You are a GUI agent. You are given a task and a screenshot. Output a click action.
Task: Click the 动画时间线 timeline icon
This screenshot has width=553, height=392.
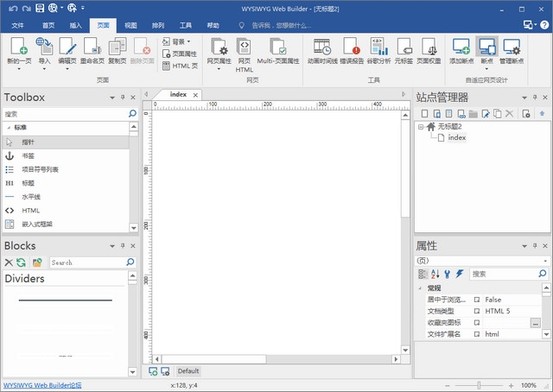[x=322, y=48]
